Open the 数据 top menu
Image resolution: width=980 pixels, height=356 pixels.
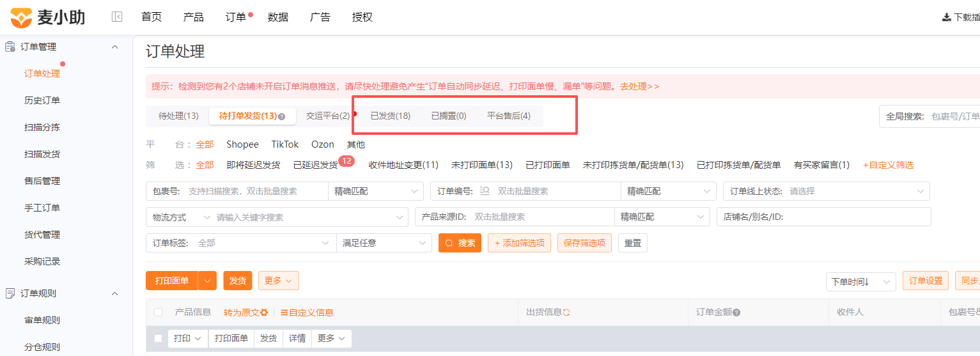(278, 17)
